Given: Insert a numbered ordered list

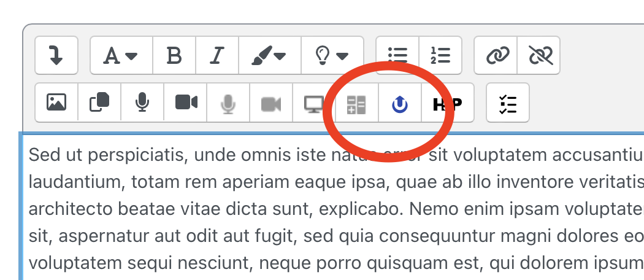Looking at the screenshot, I should [440, 56].
